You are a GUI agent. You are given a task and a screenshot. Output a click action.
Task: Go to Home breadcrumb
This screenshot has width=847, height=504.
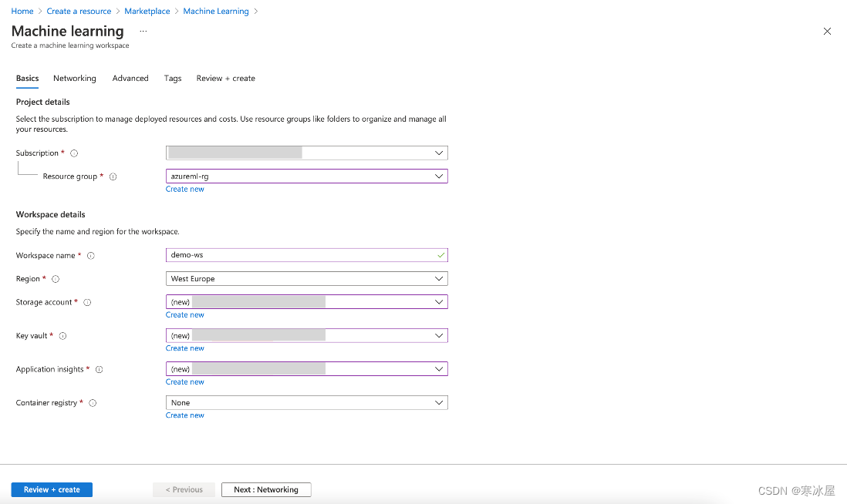point(22,11)
